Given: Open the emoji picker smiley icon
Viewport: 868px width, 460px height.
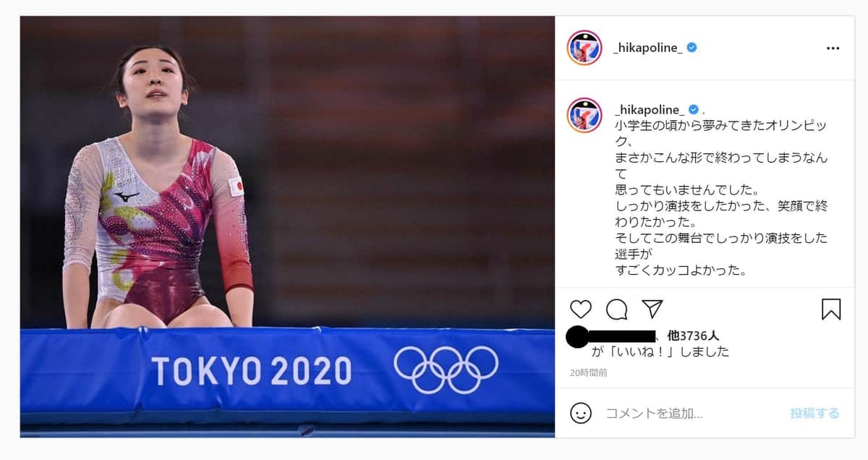Looking at the screenshot, I should [x=580, y=413].
